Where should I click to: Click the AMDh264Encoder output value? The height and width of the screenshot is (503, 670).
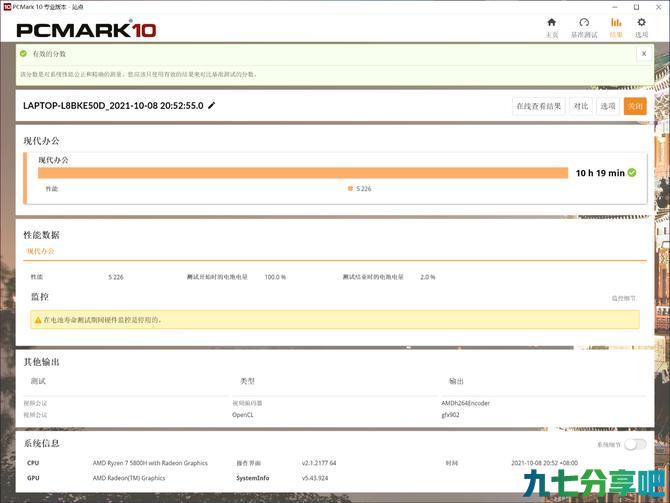[465, 403]
